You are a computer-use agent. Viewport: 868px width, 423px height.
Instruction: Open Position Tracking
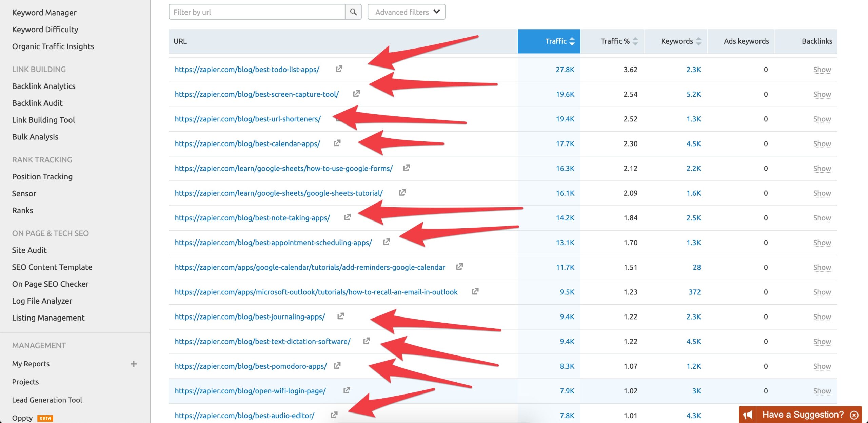(x=42, y=177)
